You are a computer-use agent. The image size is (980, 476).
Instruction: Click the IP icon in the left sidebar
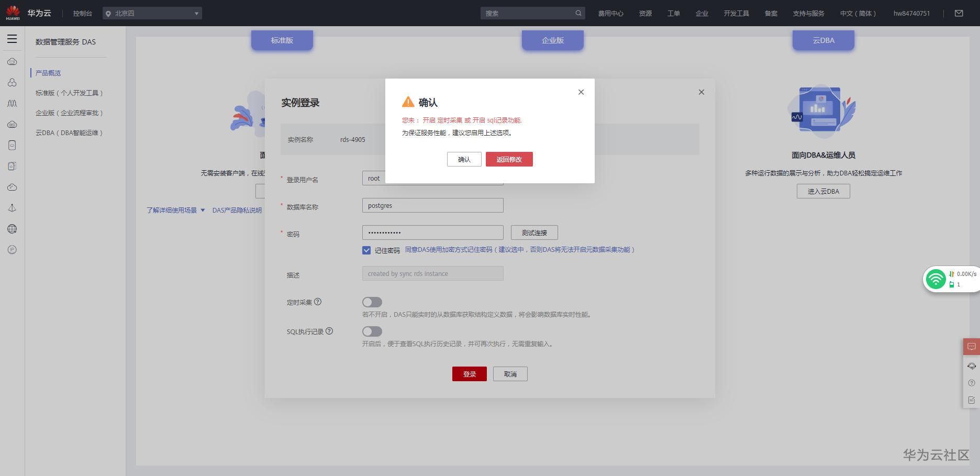click(x=12, y=250)
